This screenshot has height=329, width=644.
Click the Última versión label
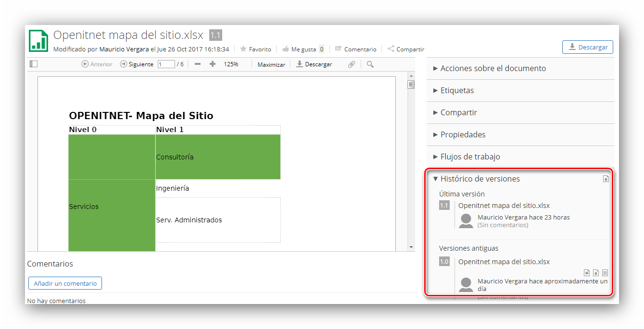[462, 194]
